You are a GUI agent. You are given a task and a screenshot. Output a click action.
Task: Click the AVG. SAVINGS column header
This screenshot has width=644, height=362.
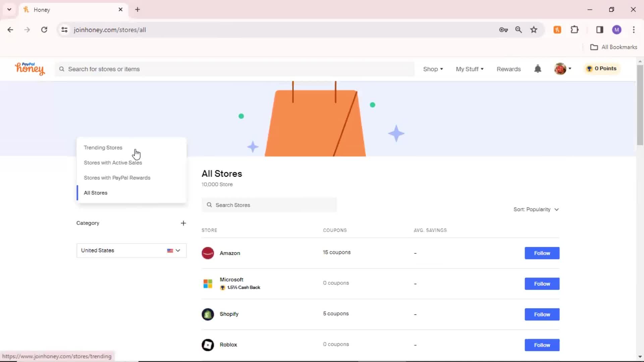[x=430, y=230]
